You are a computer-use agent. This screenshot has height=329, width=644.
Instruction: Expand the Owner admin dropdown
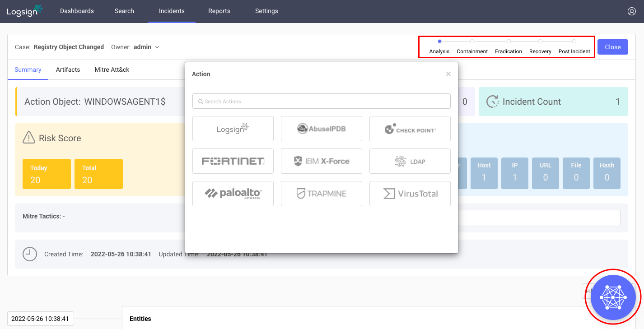click(x=146, y=47)
